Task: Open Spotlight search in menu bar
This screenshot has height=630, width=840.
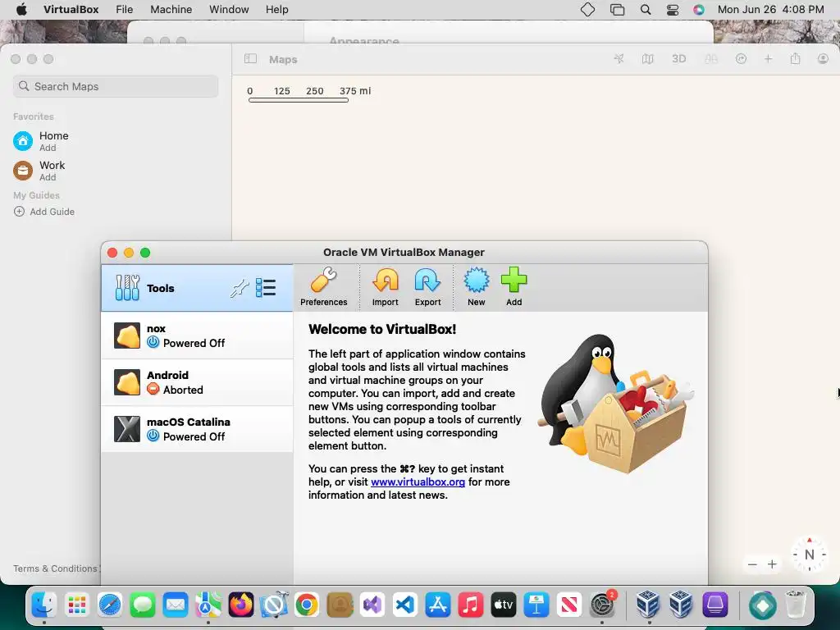Action: point(646,10)
